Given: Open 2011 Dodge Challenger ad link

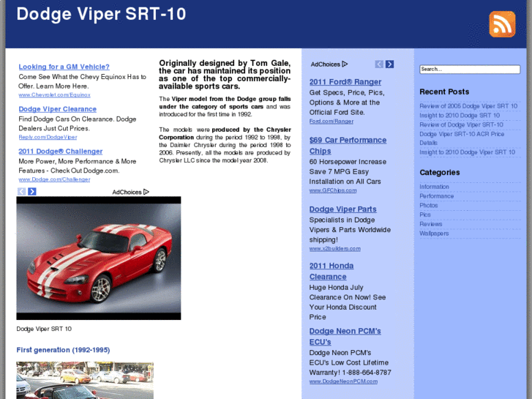Looking at the screenshot, I should [61, 152].
